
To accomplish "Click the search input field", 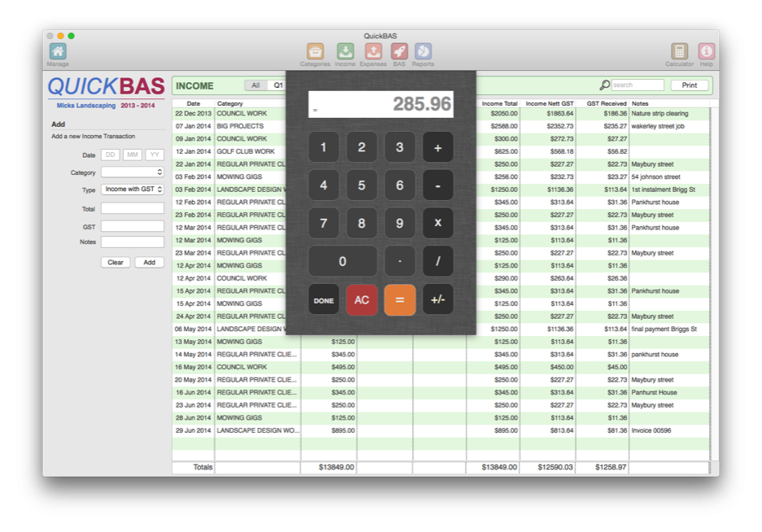I will (637, 85).
